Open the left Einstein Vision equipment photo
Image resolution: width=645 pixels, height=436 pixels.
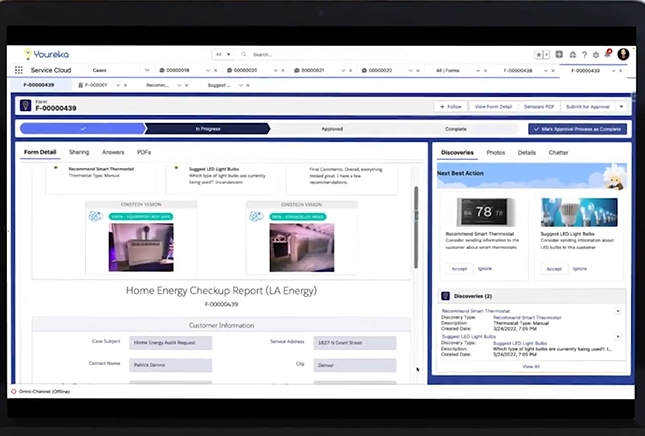(141, 247)
